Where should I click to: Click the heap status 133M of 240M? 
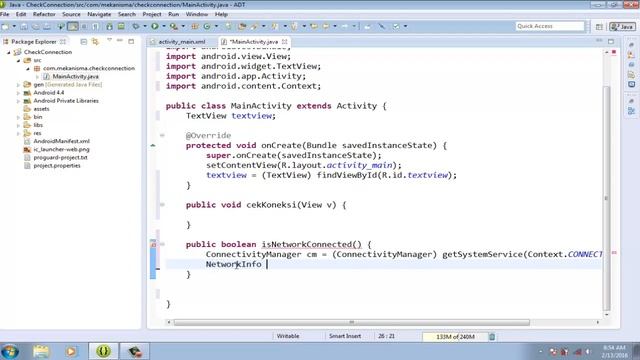[455, 337]
